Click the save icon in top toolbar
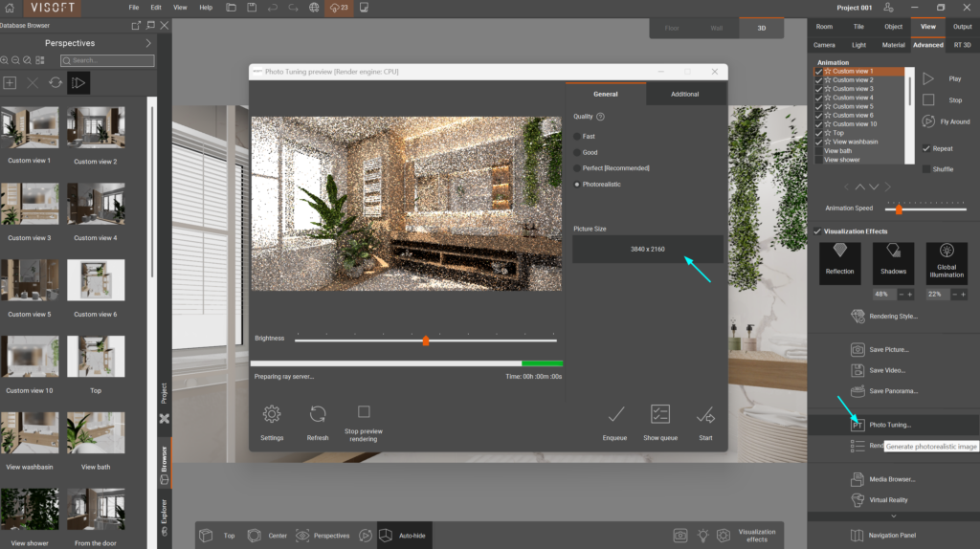 coord(252,8)
